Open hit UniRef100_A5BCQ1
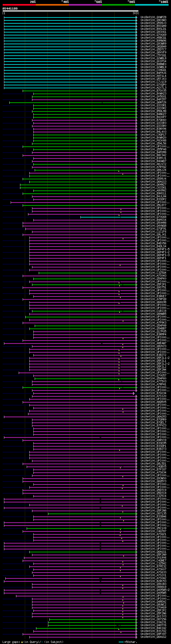The width and height of the screenshot is (171, 644). 153,38
